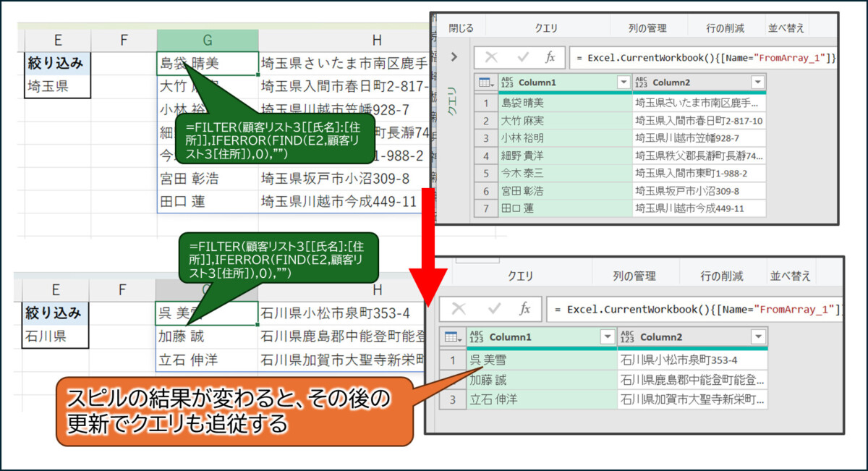Open 行の削減 ribbon group in 埼玉県 editor
This screenshot has height=471, width=868.
tap(726, 28)
